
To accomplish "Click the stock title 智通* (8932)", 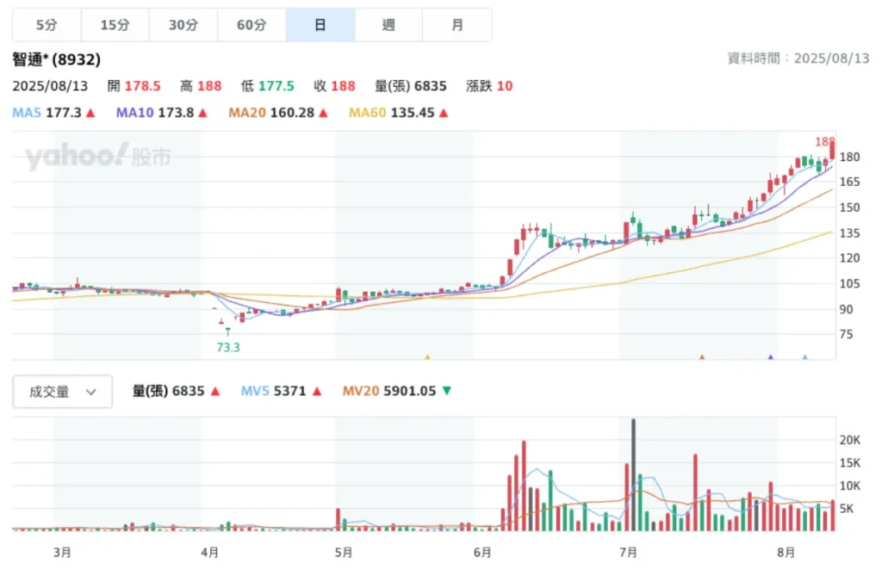I will pyautogui.click(x=57, y=59).
